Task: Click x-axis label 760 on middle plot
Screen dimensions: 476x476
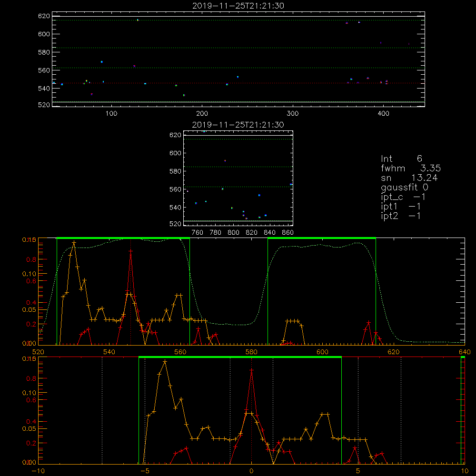Action: tap(198, 233)
